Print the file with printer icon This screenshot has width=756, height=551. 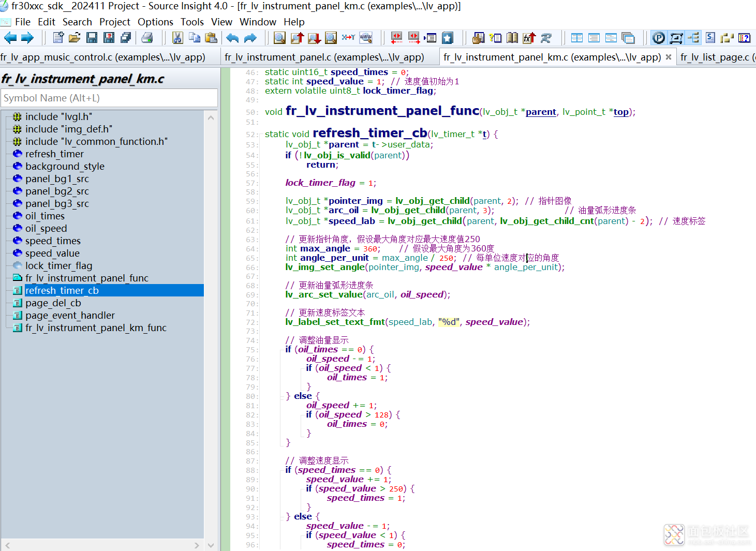pyautogui.click(x=147, y=38)
